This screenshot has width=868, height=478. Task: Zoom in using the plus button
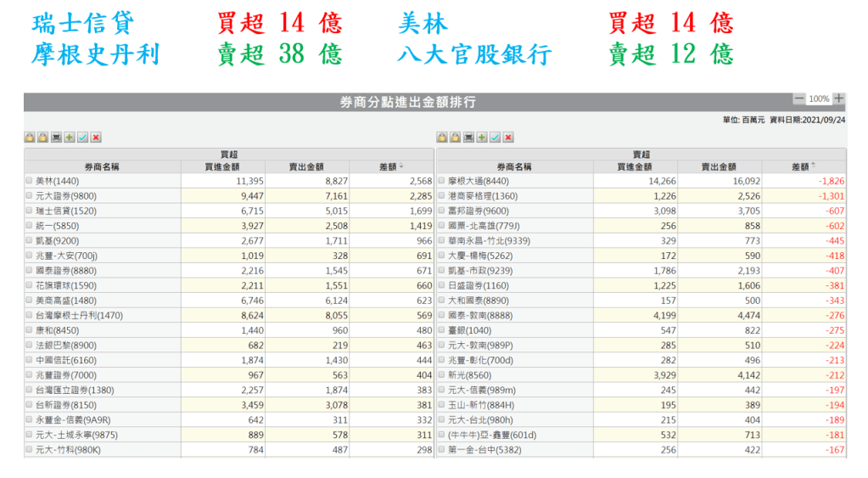tap(838, 98)
